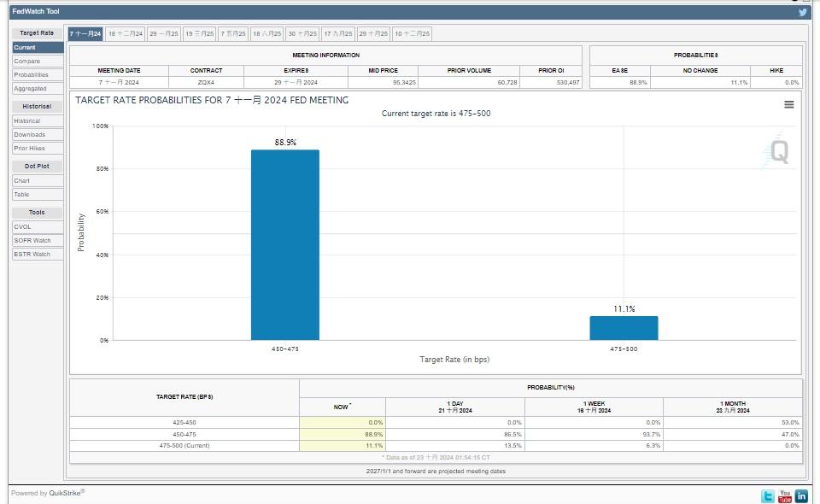820x504 pixels.
Task: Open the 10 十二月25 meeting tab
Action: point(412,33)
